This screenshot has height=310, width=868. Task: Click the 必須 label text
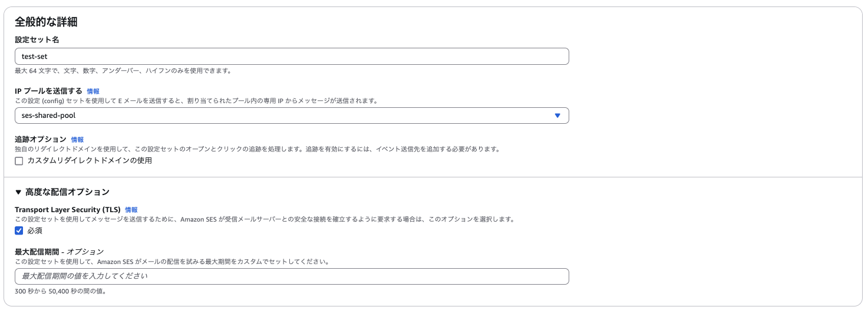(35, 230)
